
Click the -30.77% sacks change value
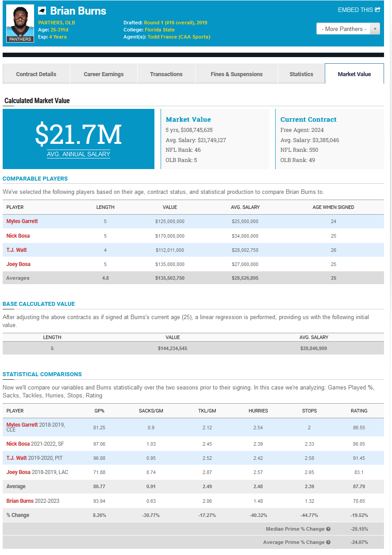(151, 515)
